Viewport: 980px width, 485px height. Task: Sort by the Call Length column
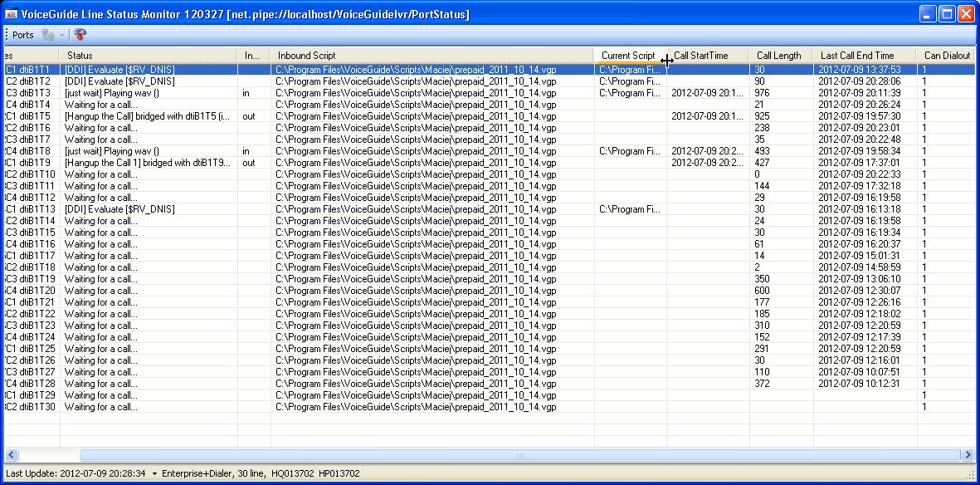click(778, 56)
